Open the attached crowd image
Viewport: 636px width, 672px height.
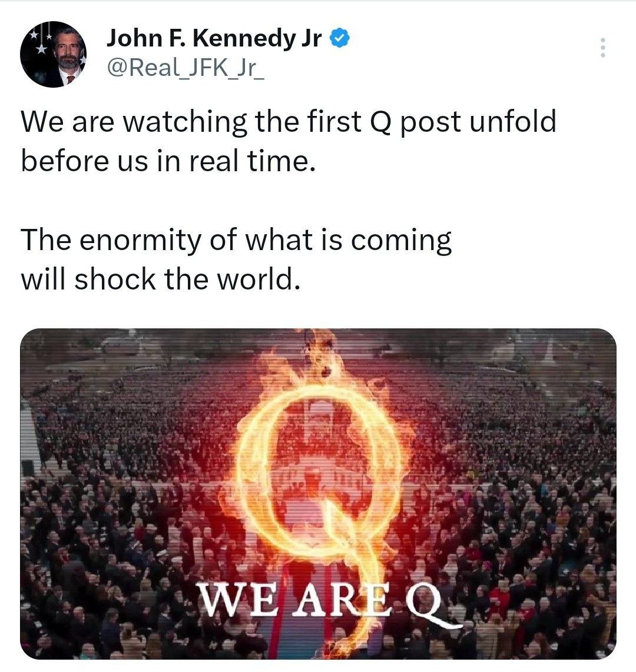click(x=318, y=494)
